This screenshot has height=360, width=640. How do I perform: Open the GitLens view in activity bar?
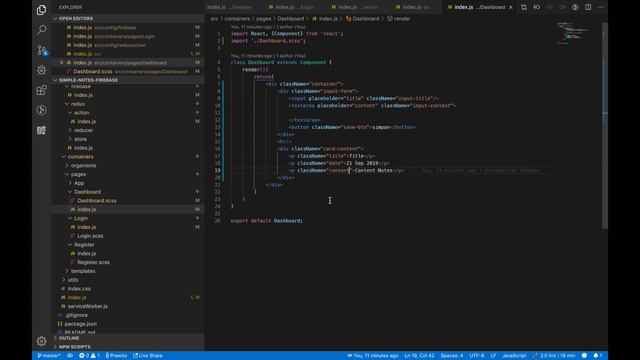point(41,110)
